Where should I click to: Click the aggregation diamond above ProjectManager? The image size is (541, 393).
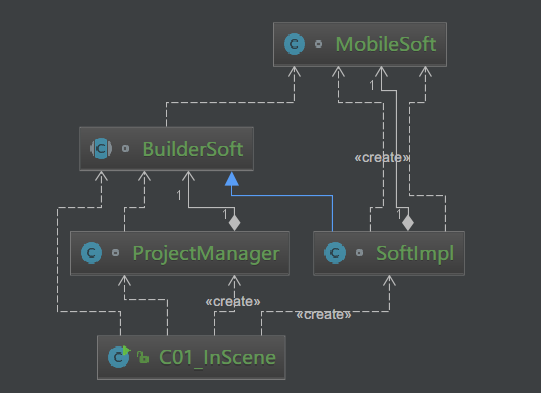click(x=235, y=223)
